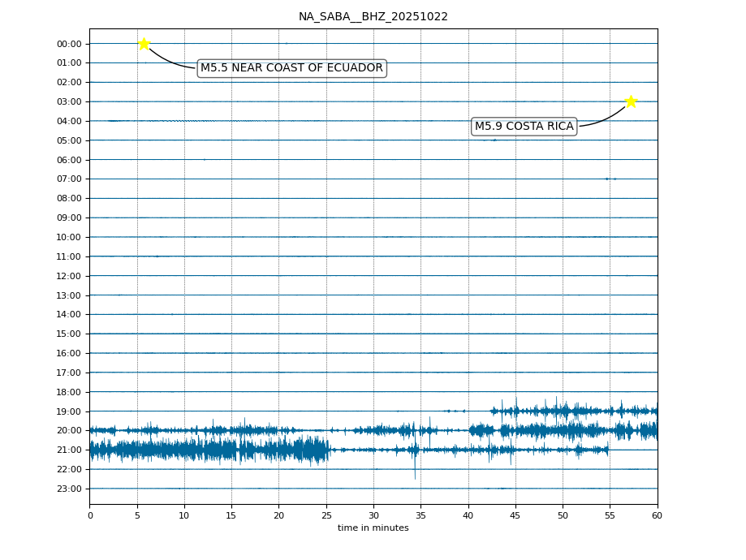Click the 60 minute tick on x-axis
The width and height of the screenshot is (746, 560).
[657, 515]
